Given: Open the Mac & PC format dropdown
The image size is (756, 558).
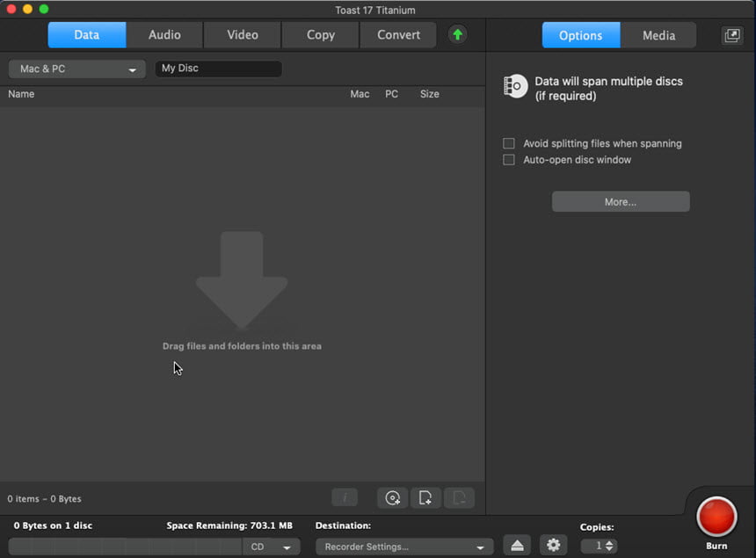Looking at the screenshot, I should click(x=77, y=69).
